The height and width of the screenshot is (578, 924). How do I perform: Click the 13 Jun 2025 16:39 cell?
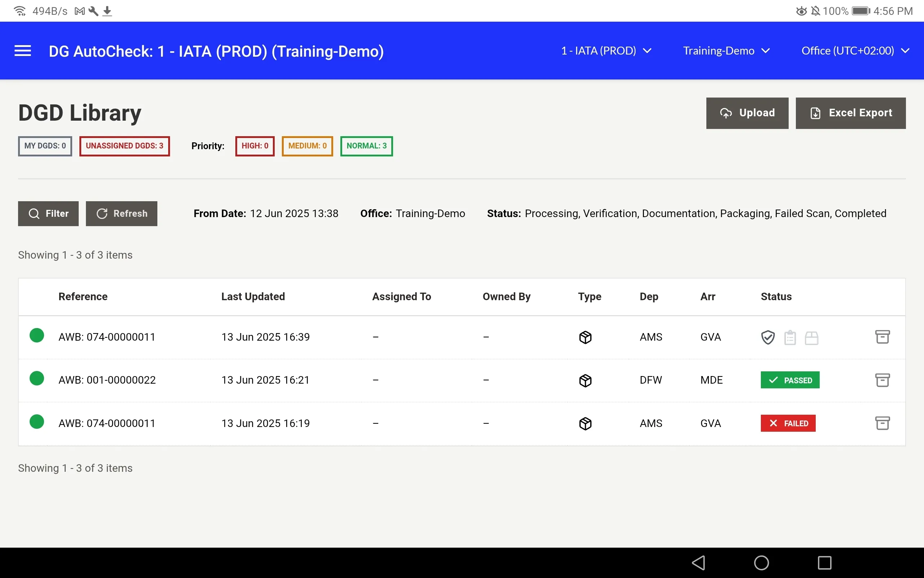click(265, 337)
